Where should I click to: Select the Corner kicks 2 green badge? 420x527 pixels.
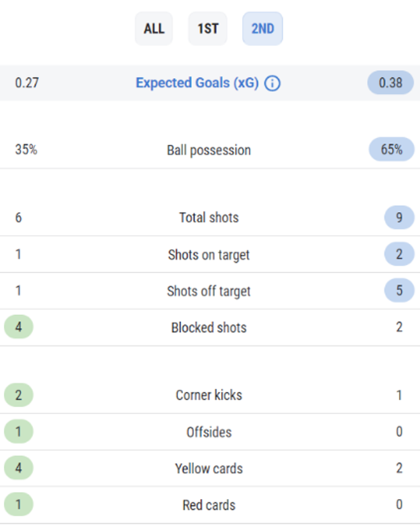tap(19, 395)
